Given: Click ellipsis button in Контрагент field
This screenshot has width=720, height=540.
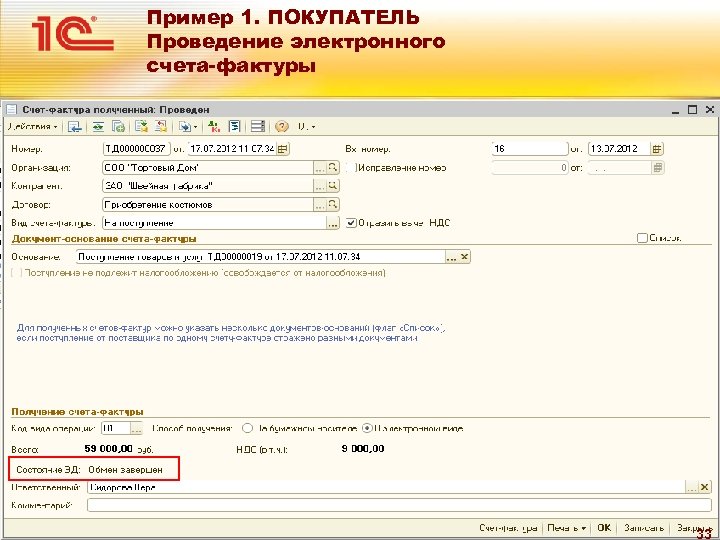Looking at the screenshot, I should [320, 186].
